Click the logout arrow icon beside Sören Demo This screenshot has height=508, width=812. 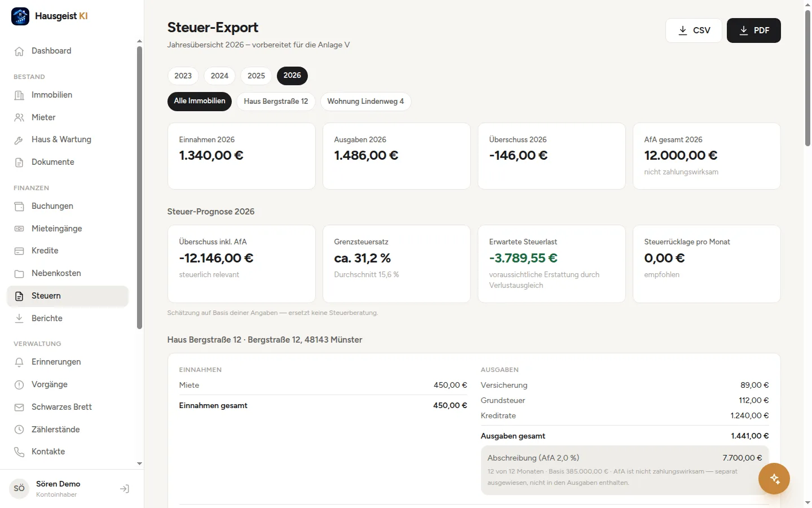(125, 489)
